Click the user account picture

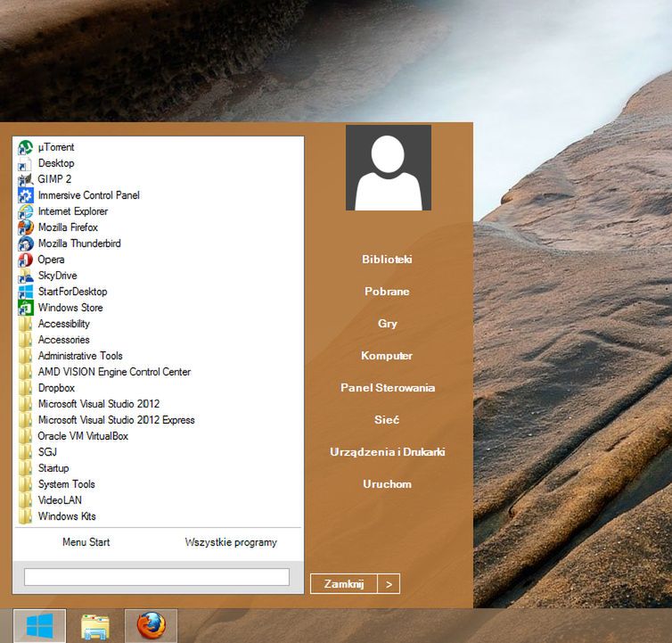coord(389,168)
